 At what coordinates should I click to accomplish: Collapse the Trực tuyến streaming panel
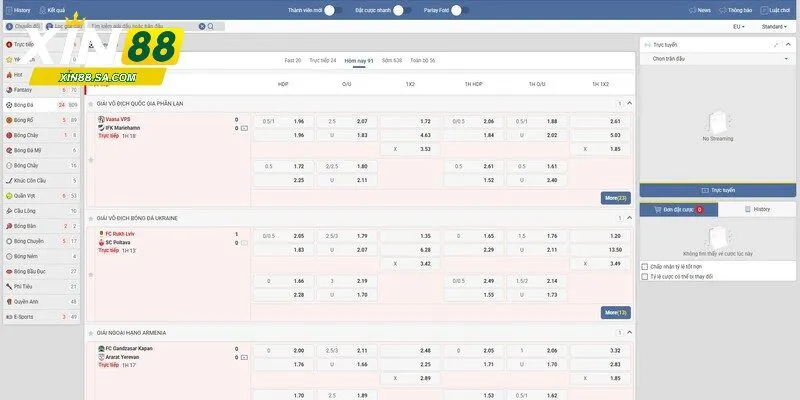(x=786, y=45)
